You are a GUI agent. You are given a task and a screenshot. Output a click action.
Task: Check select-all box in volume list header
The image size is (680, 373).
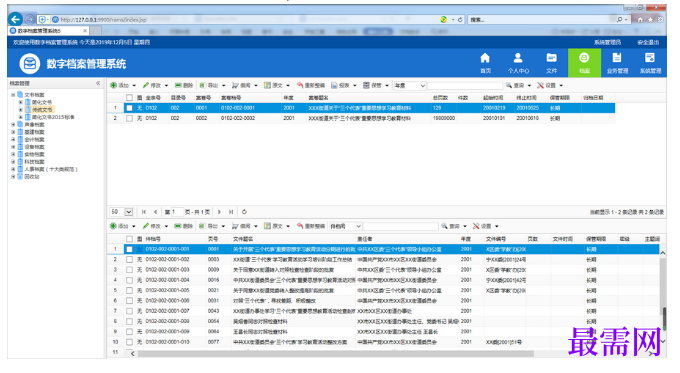(x=129, y=98)
